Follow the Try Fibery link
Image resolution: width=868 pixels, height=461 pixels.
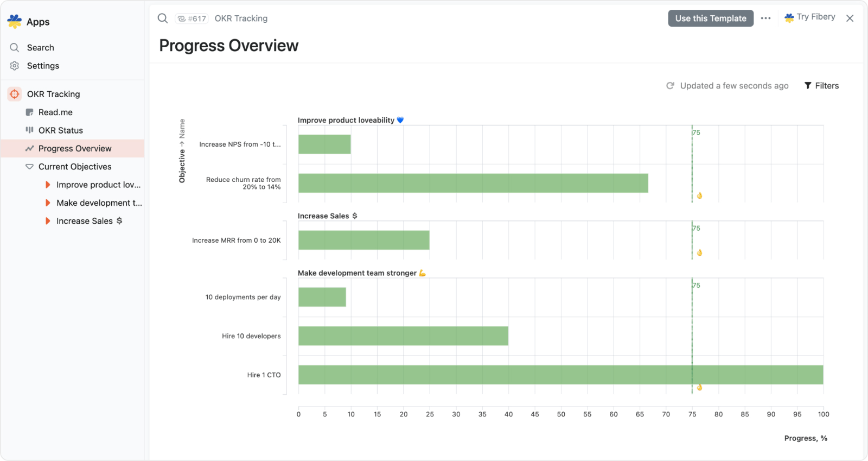point(809,17)
